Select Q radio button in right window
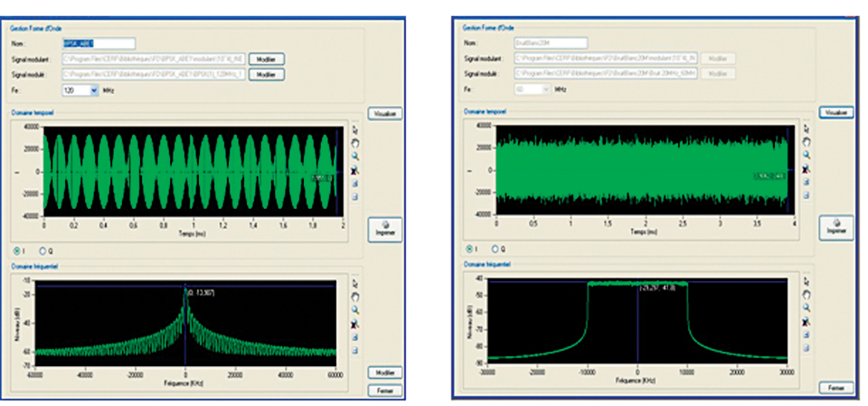The image size is (868, 406). click(494, 249)
